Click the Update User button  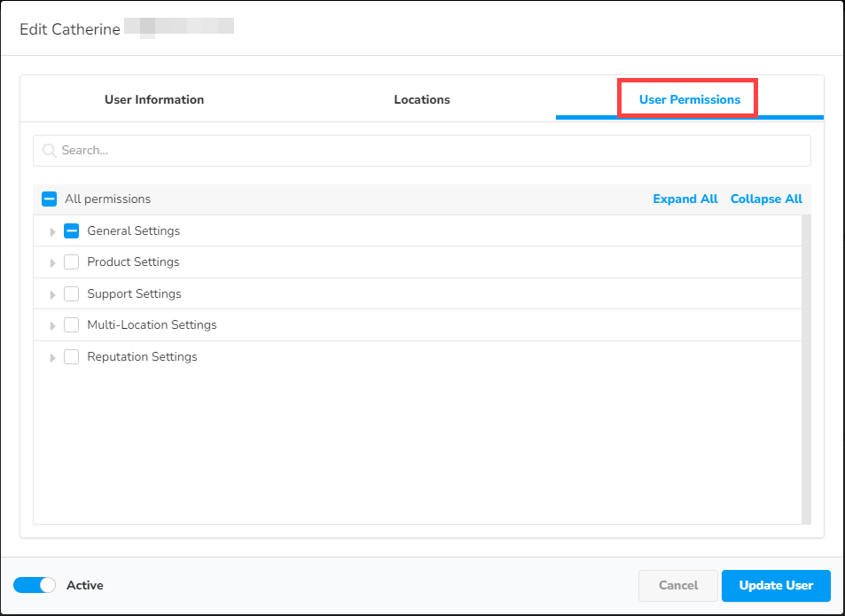click(x=775, y=585)
